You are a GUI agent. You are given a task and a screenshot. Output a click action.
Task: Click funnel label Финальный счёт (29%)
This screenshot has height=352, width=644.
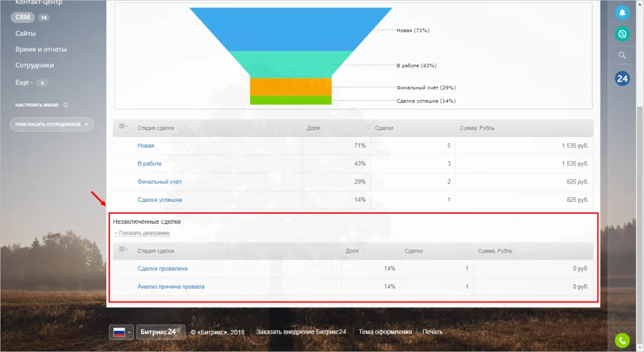click(x=426, y=88)
